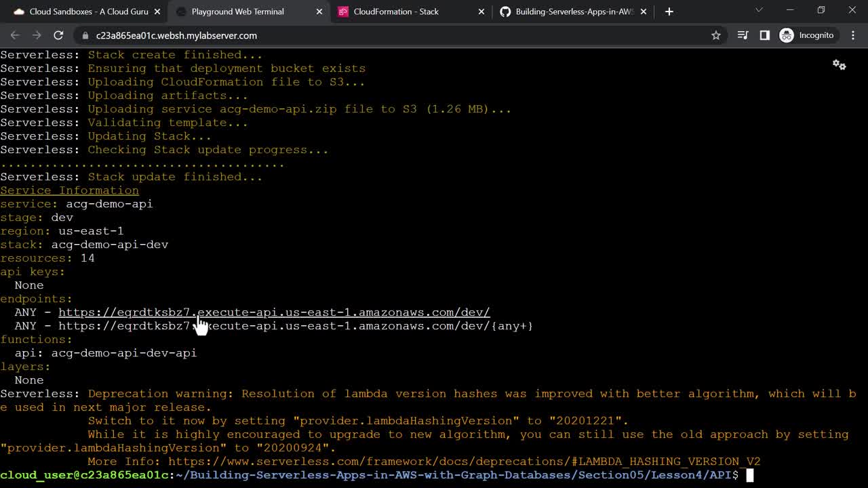Close the CloudFormation - Stack tab
Image resolution: width=868 pixels, height=488 pixels.
(x=481, y=12)
